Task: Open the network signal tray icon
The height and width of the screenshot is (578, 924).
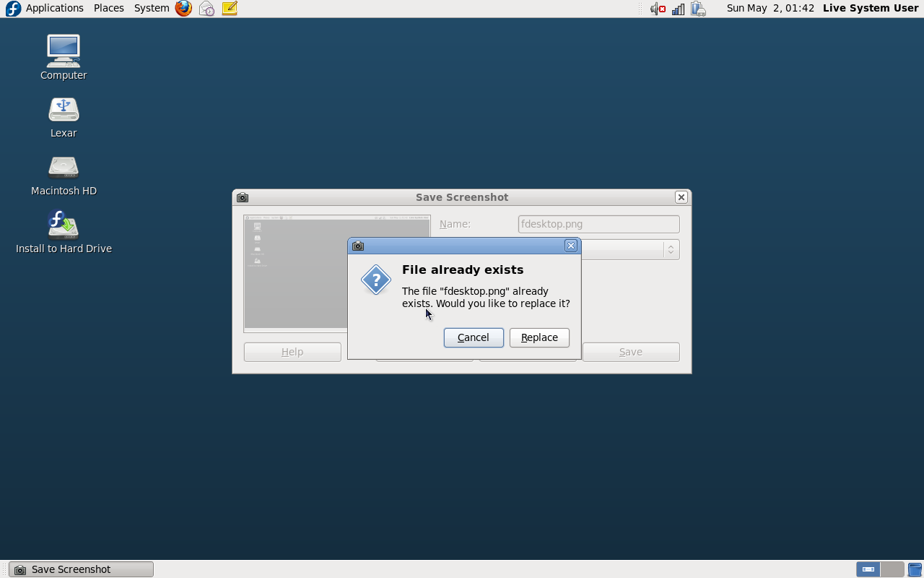Action: tap(678, 9)
